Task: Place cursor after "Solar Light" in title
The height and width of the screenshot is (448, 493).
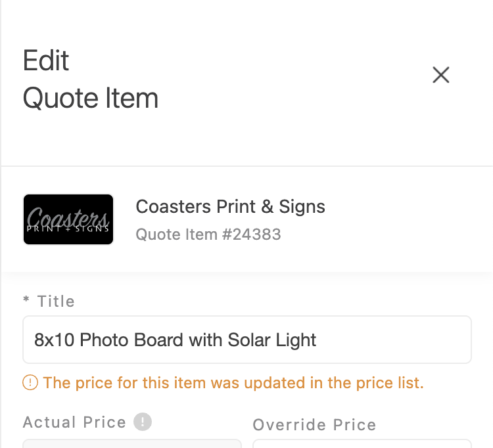Action: tap(318, 340)
